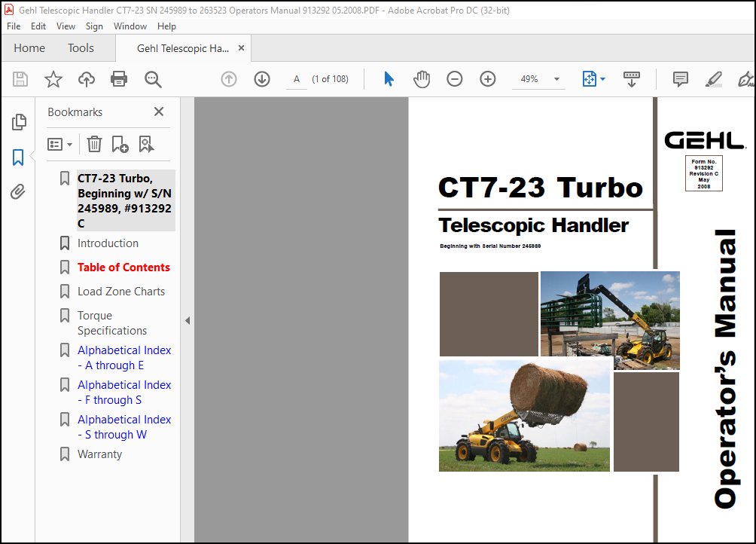Viewport: 756px width, 544px height.
Task: Click the hay bale handler photo
Action: 524,416
